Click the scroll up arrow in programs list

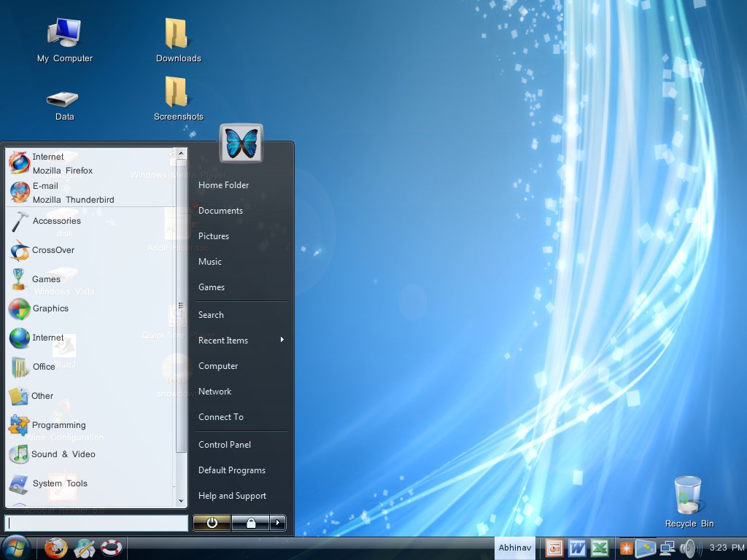(181, 153)
